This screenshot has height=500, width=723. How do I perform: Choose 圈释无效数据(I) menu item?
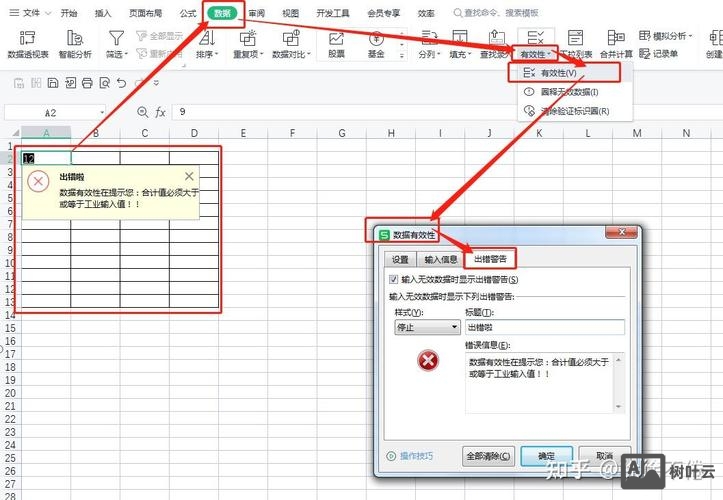575,92
